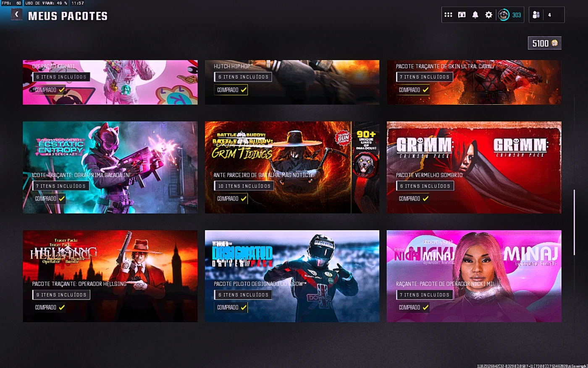Click the Talking Gun Screen badge on Grim Tidings
This screenshot has height=368, width=588.
[343, 138]
